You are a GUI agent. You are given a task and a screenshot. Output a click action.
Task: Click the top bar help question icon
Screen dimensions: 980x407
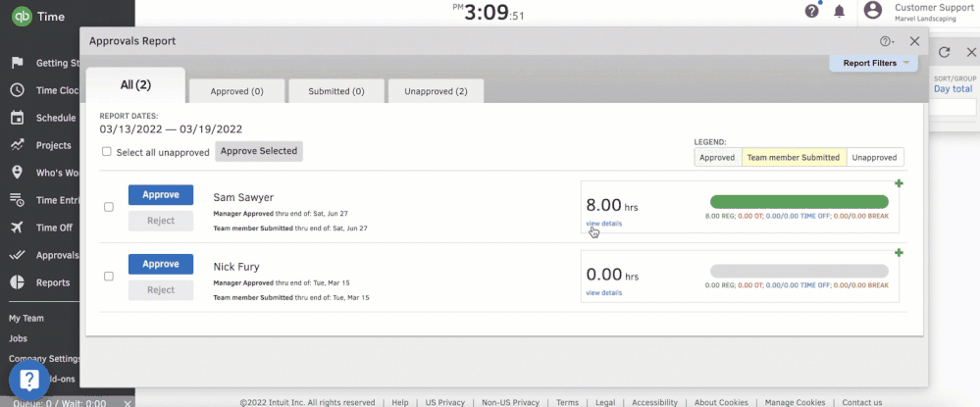pyautogui.click(x=812, y=11)
